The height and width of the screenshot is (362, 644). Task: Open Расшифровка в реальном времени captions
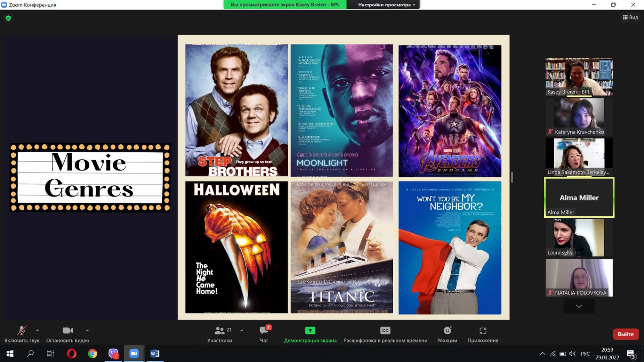click(385, 334)
